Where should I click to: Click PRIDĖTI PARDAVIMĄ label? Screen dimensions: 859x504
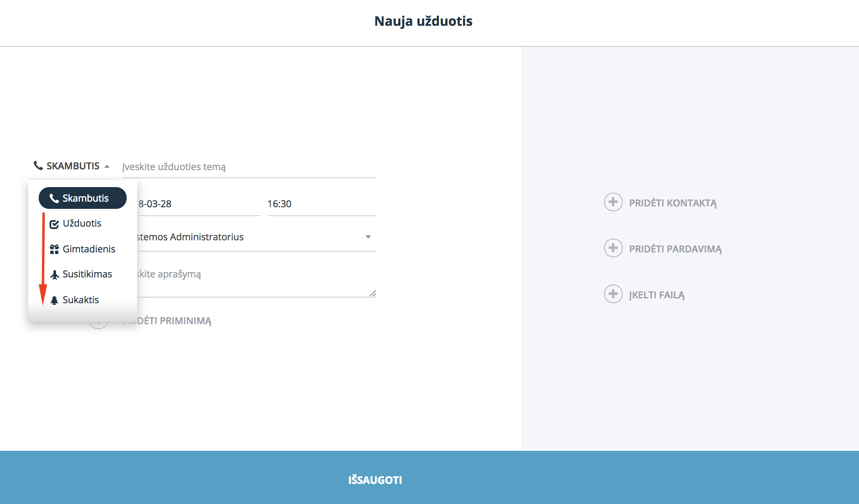coord(675,249)
